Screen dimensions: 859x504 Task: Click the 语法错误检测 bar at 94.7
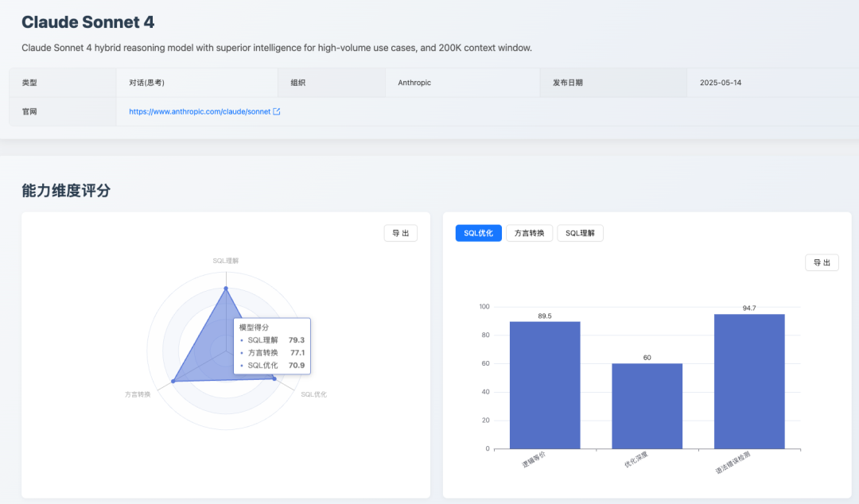point(749,382)
